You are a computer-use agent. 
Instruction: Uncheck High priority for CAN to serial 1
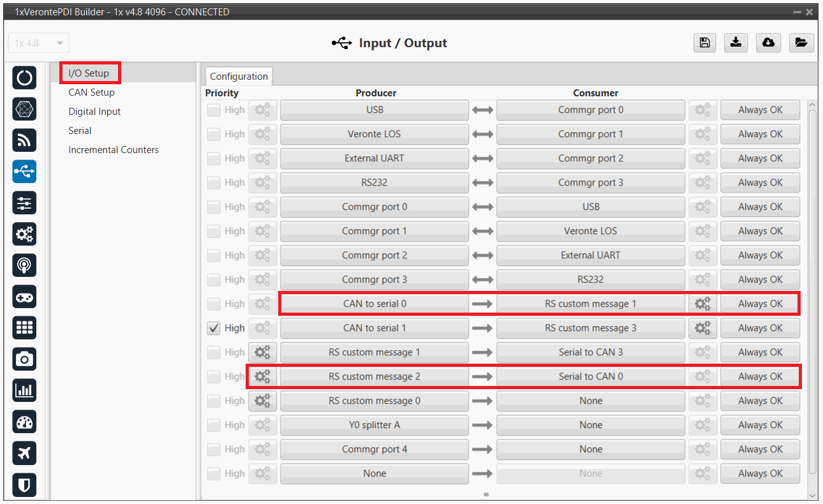click(214, 328)
